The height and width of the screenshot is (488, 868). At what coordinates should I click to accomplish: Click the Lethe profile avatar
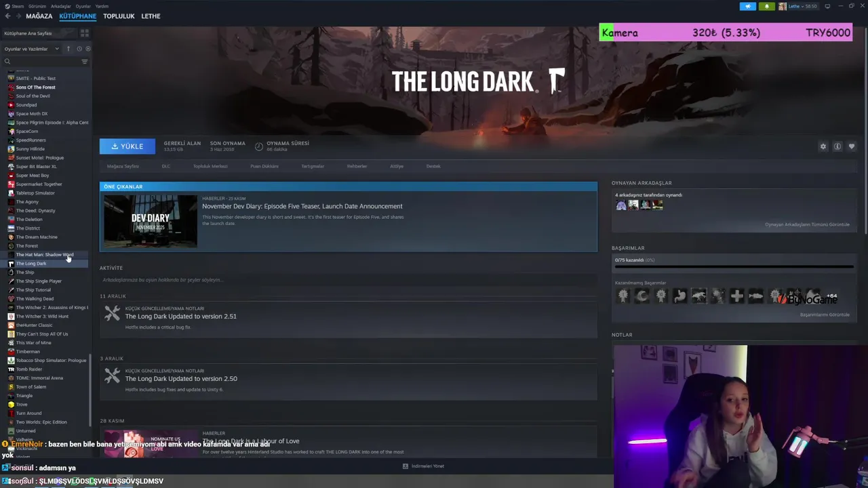click(783, 6)
